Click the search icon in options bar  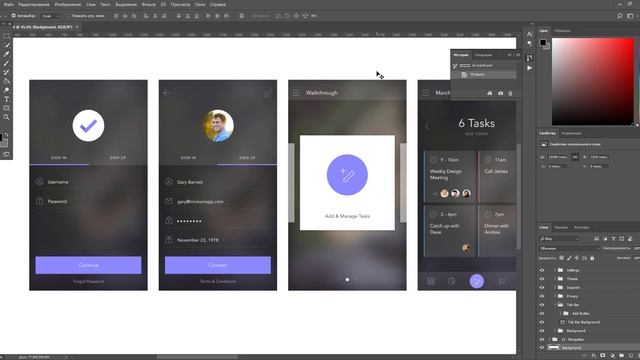point(620,16)
